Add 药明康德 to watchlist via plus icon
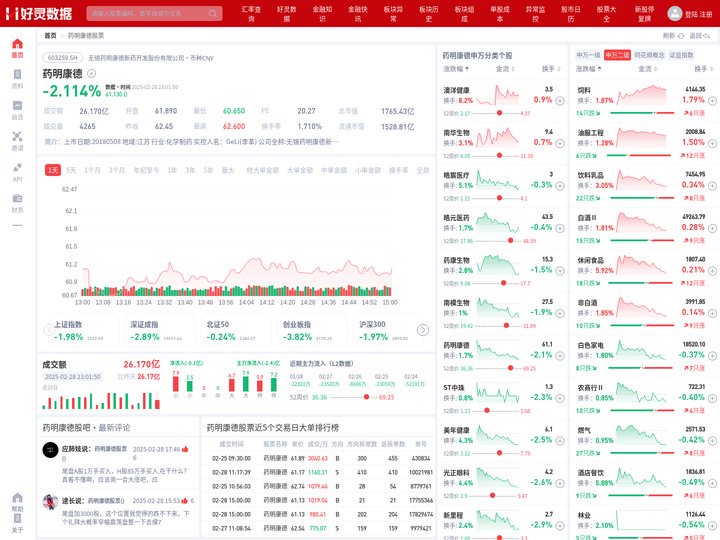The image size is (720, 540). click(91, 73)
